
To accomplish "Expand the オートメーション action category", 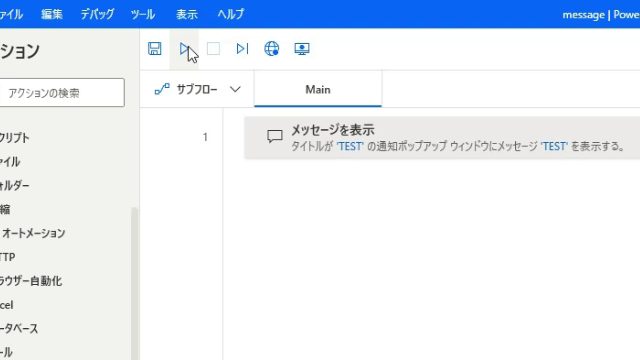I will click(33, 233).
